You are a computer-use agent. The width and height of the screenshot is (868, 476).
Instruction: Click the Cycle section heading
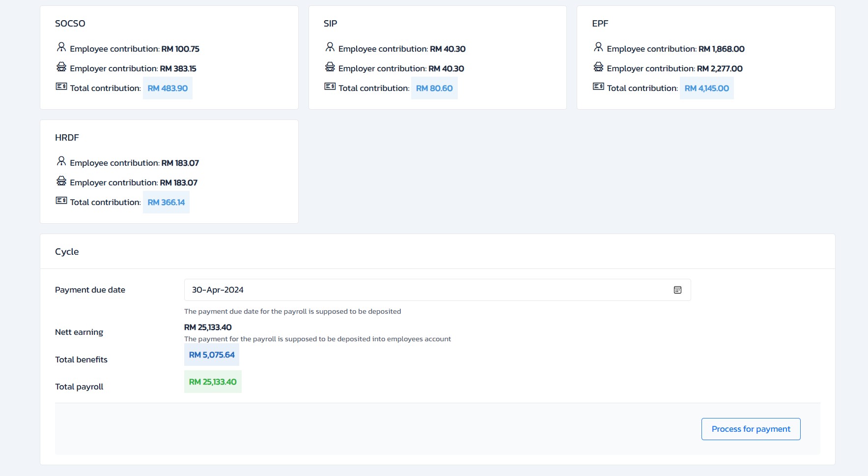point(67,252)
